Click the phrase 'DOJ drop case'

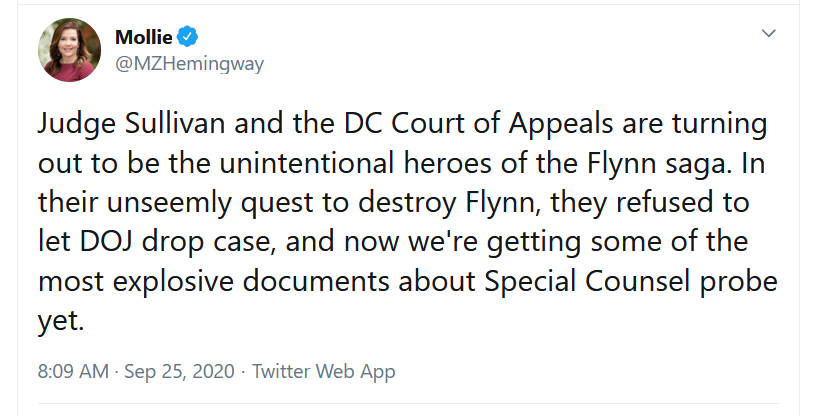(x=176, y=242)
